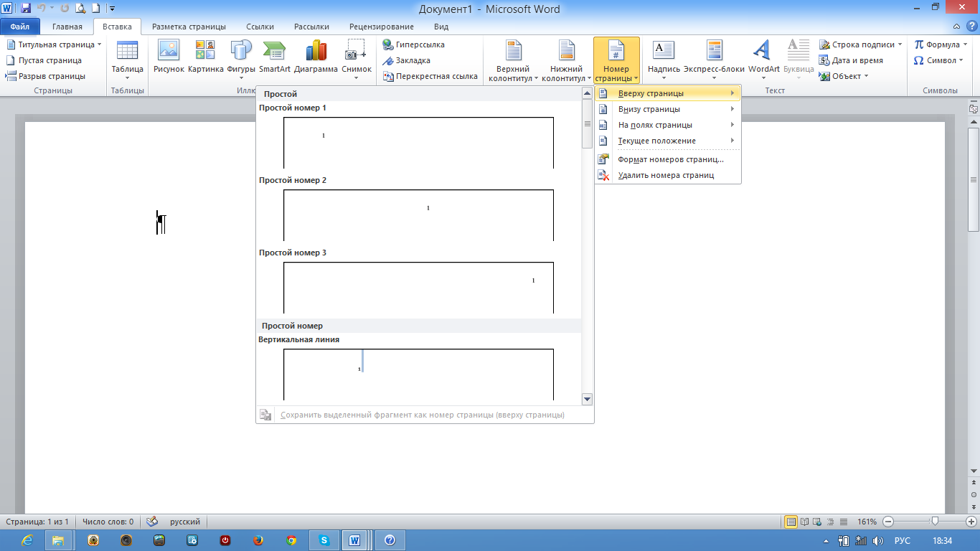The height and width of the screenshot is (551, 980).
Task: Insert a Table from the ribbon
Action: [x=127, y=60]
